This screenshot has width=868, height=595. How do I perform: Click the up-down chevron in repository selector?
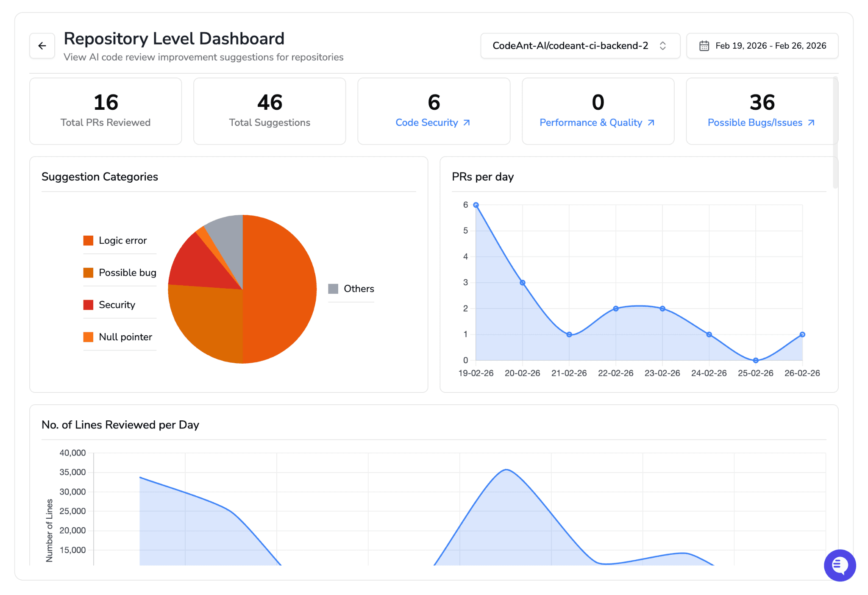coord(663,46)
